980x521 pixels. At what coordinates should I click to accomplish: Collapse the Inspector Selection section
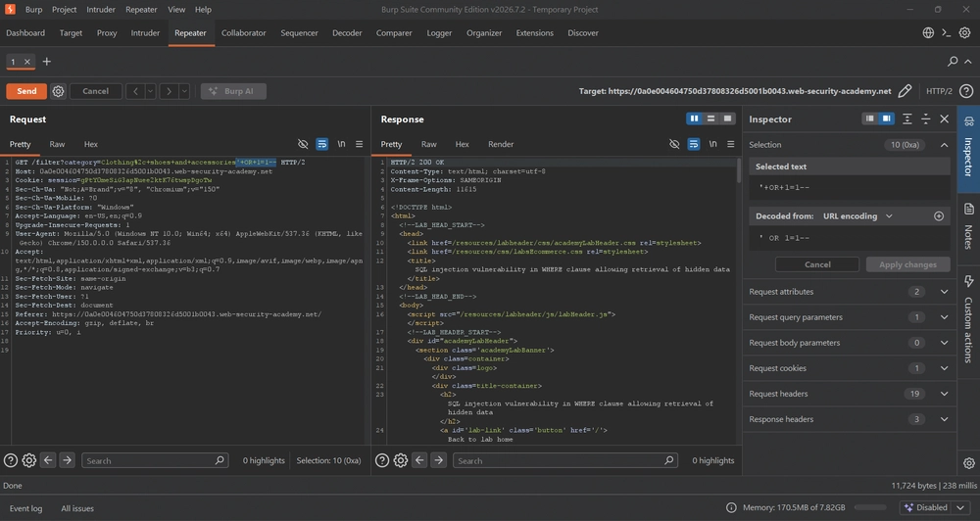coord(945,145)
